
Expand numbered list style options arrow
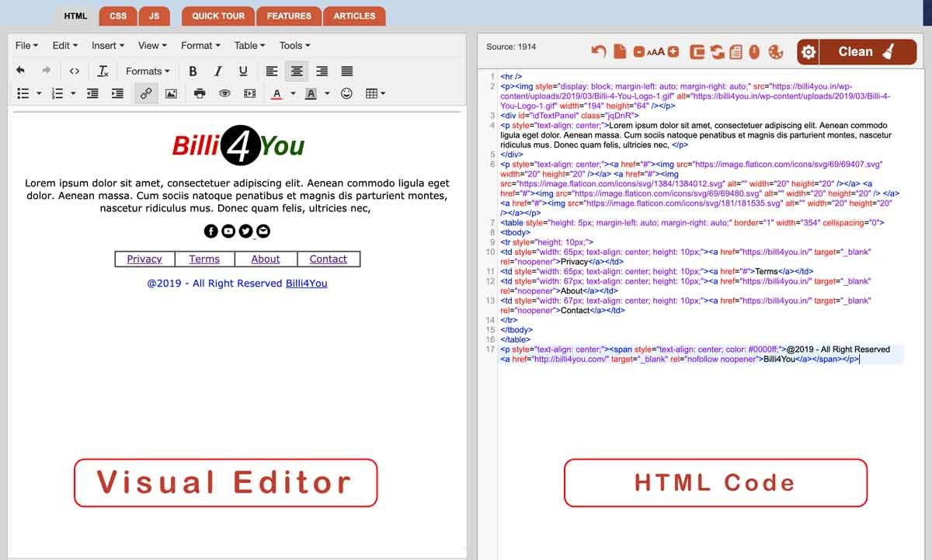pos(73,93)
